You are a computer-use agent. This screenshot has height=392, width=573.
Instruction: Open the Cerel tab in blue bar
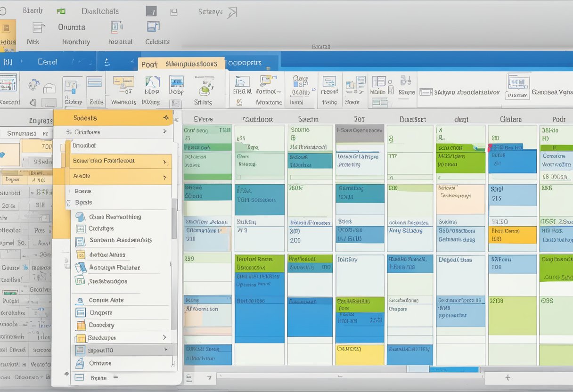point(47,62)
